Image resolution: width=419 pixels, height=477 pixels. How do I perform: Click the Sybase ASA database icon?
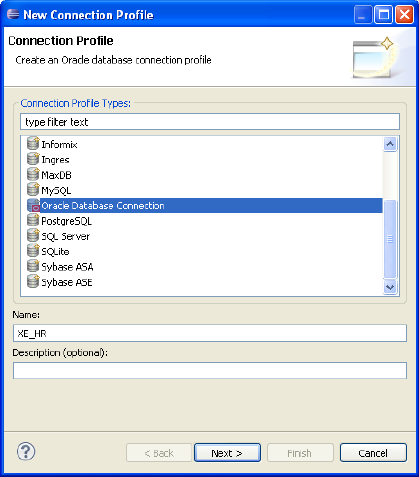(x=33, y=266)
